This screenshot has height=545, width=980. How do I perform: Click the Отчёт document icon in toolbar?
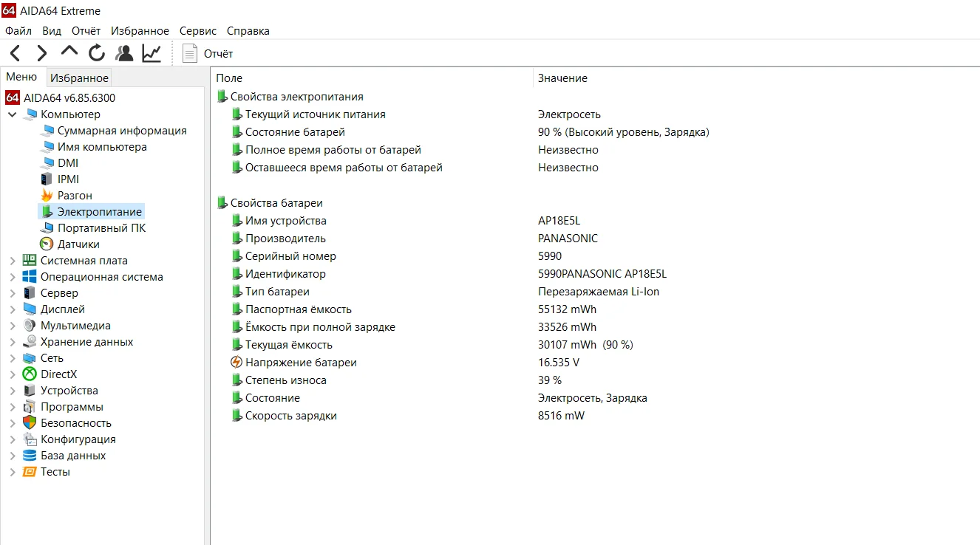[x=190, y=53]
